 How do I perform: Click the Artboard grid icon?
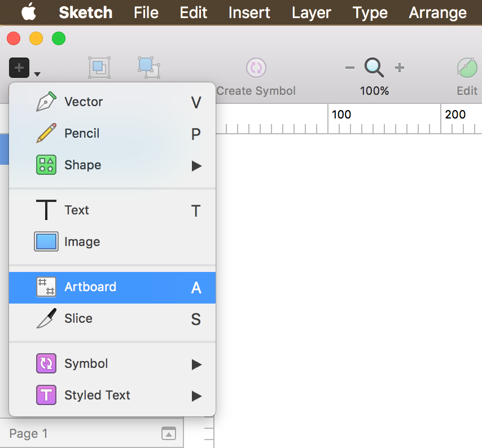(x=46, y=287)
